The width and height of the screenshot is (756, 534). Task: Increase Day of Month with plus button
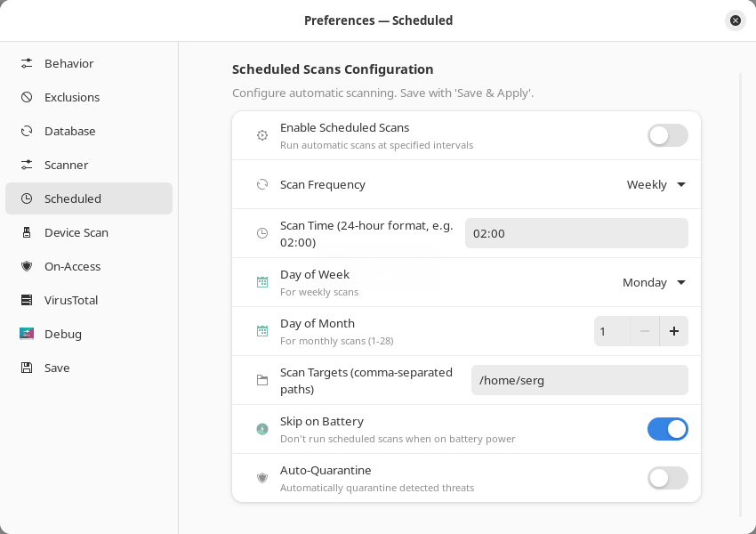tap(673, 331)
